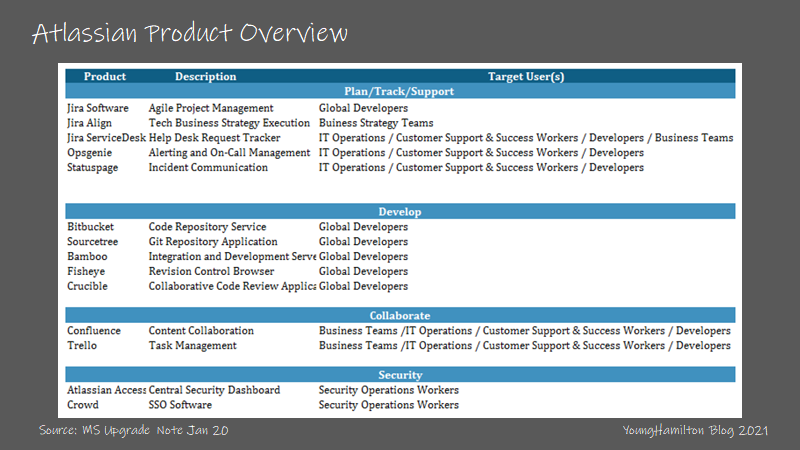Click 'Revision Control Browser' description

pyautogui.click(x=211, y=271)
